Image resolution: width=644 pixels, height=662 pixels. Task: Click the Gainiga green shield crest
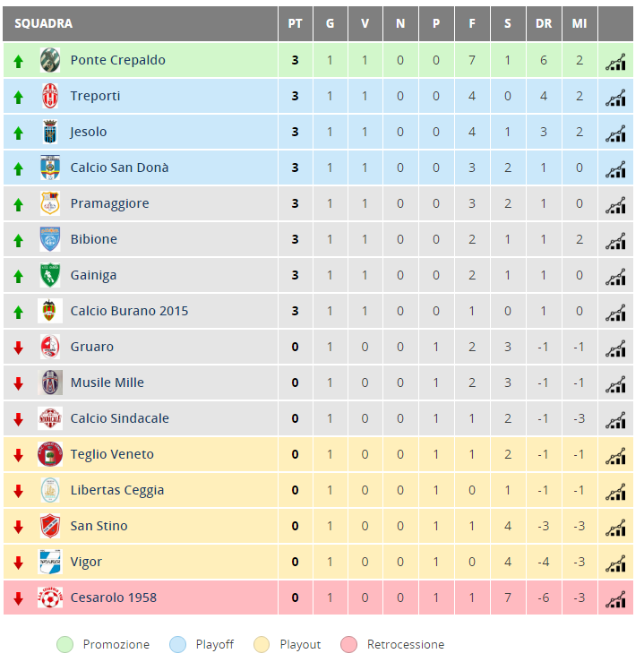coord(50,275)
